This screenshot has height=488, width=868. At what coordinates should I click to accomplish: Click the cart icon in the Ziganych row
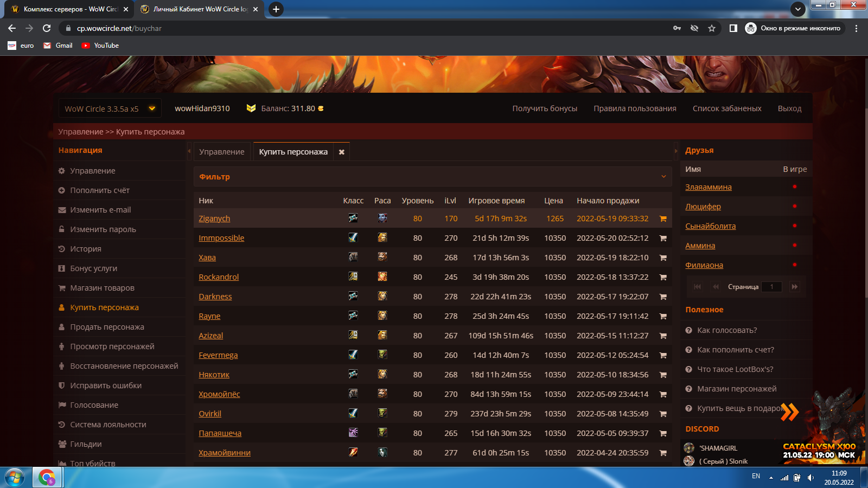pyautogui.click(x=662, y=219)
